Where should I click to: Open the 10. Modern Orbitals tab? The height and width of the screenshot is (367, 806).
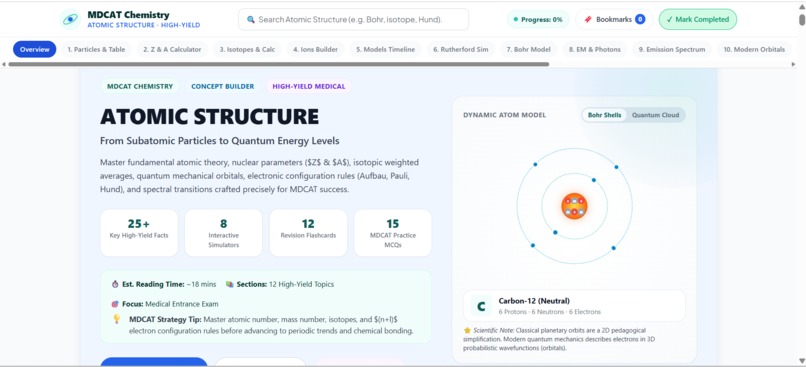pyautogui.click(x=754, y=49)
